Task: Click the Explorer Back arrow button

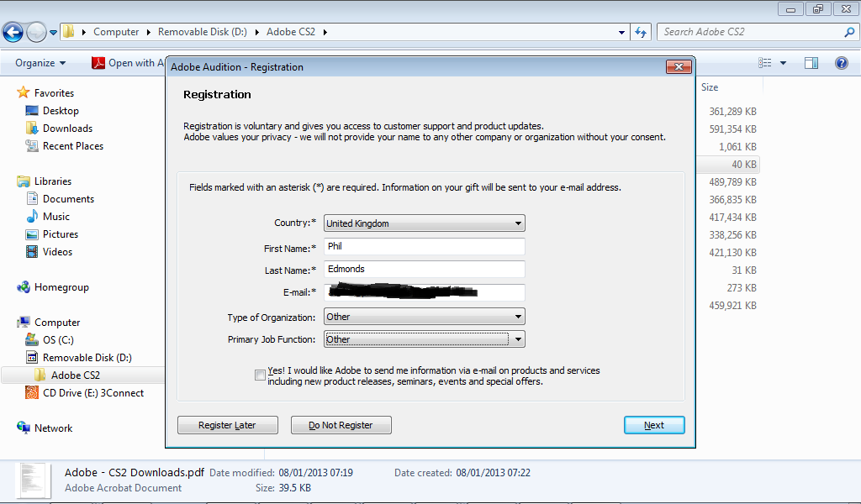Action: point(13,33)
